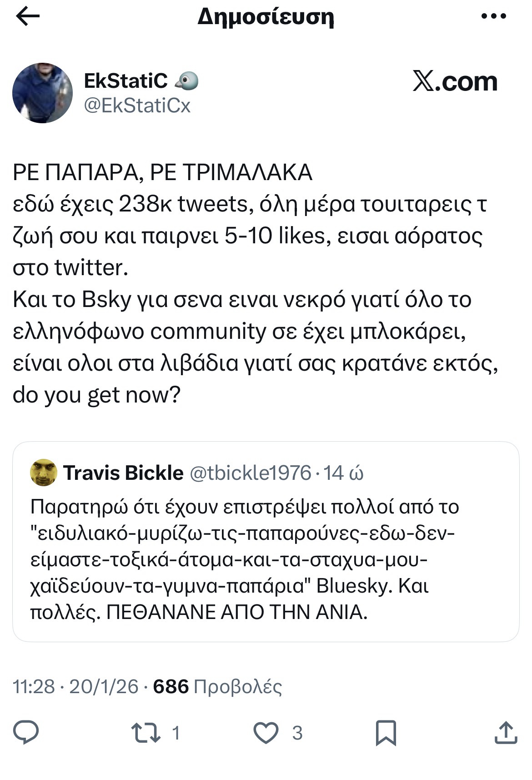Viewport: 532px width, 780px height.
Task: Tap Travis Bickle's avatar in quote
Action: [x=44, y=473]
